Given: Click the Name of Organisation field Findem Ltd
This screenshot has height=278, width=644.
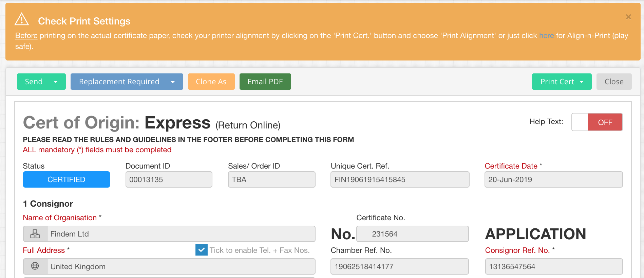Looking at the screenshot, I should pyautogui.click(x=181, y=234).
